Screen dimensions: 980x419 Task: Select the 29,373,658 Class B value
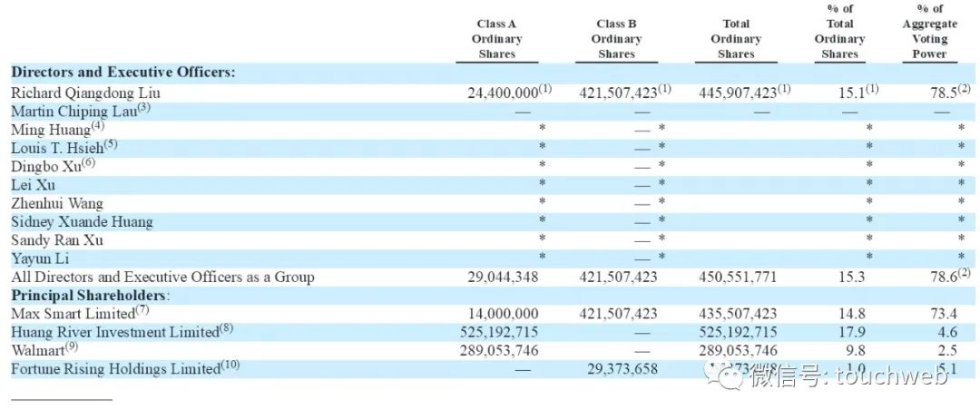(622, 368)
